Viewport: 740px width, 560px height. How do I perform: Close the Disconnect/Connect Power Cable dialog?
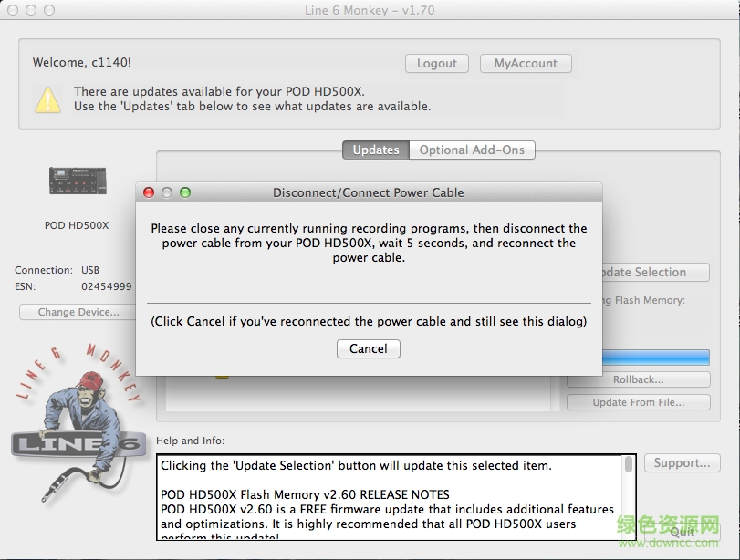pyautogui.click(x=149, y=192)
